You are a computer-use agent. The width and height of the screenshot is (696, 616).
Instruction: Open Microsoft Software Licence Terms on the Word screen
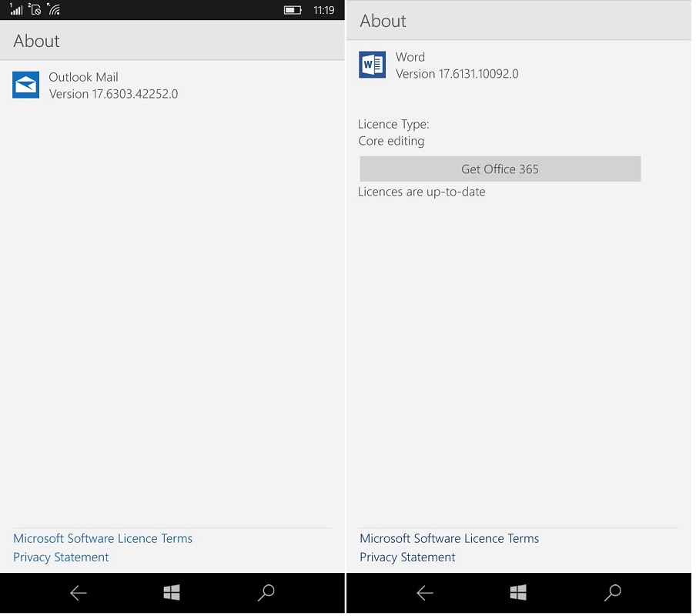click(x=449, y=539)
